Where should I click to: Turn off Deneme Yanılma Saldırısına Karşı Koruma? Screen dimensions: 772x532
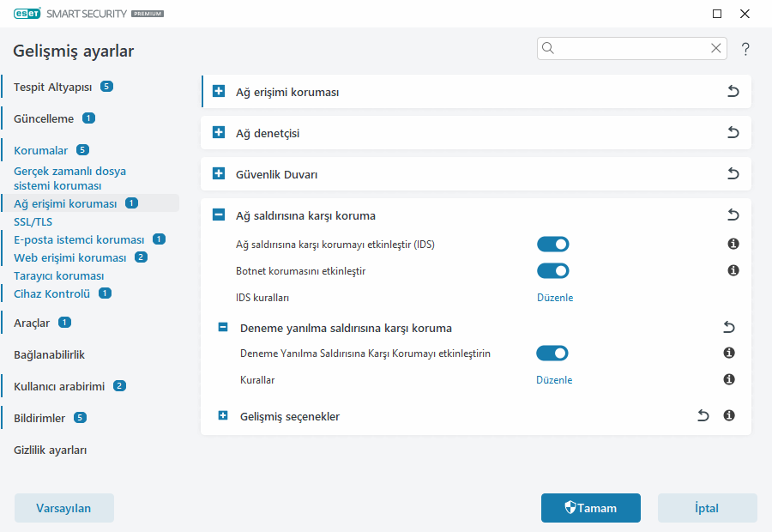(x=552, y=353)
